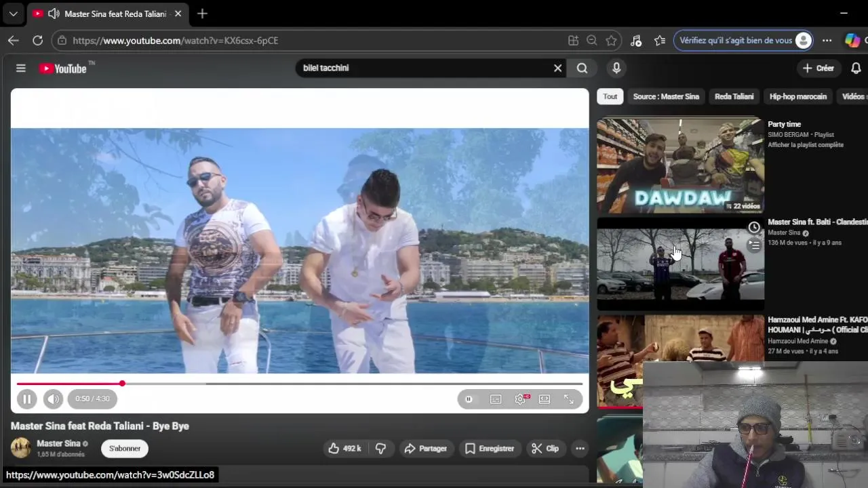Click the 0:50 / 4:30 time display
Screen dimensions: 868x488
tap(92, 399)
